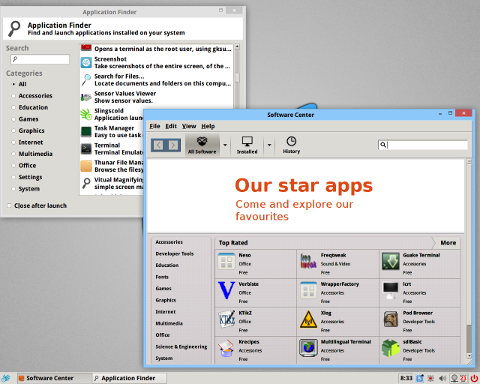
Task: Select Education category in Software Center
Action: 167,265
